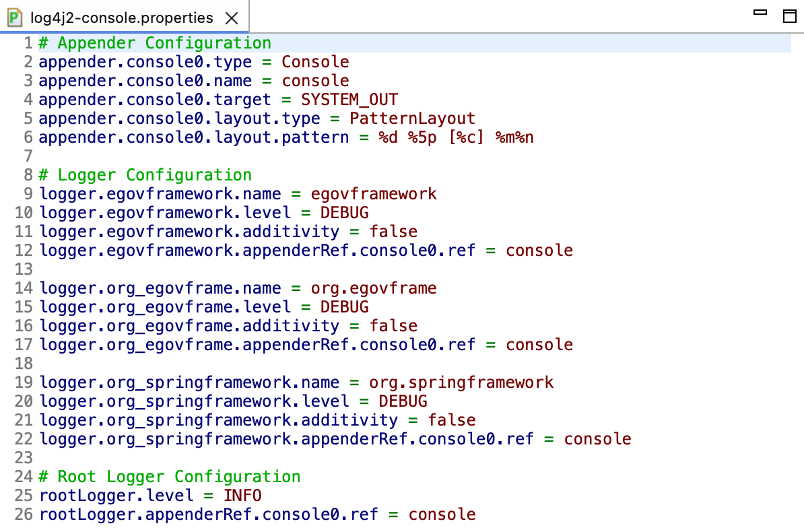
Task: Close the log4j2-console.properties tab
Action: (232, 19)
